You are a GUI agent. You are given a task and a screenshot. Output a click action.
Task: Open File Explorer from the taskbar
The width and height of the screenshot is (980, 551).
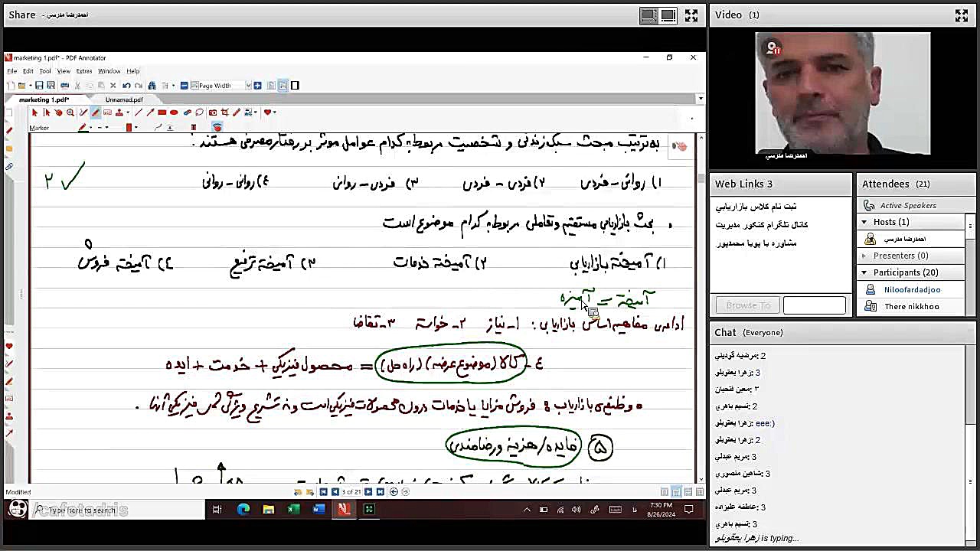[269, 510]
